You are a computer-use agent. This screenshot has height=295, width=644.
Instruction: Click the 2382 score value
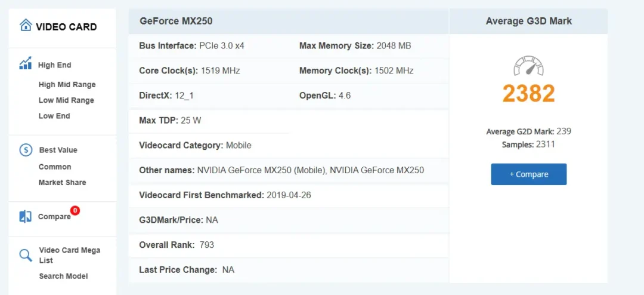point(528,94)
